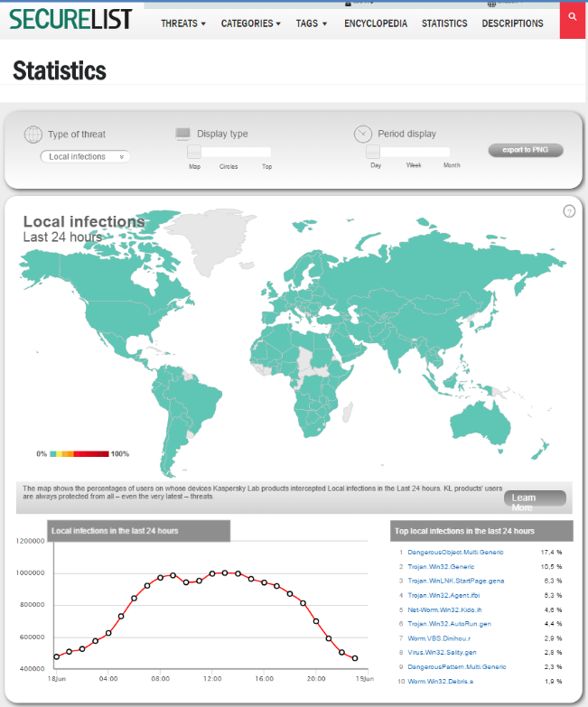The width and height of the screenshot is (588, 707).
Task: Open the Local infections threat type dropdown
Action: 85,156
